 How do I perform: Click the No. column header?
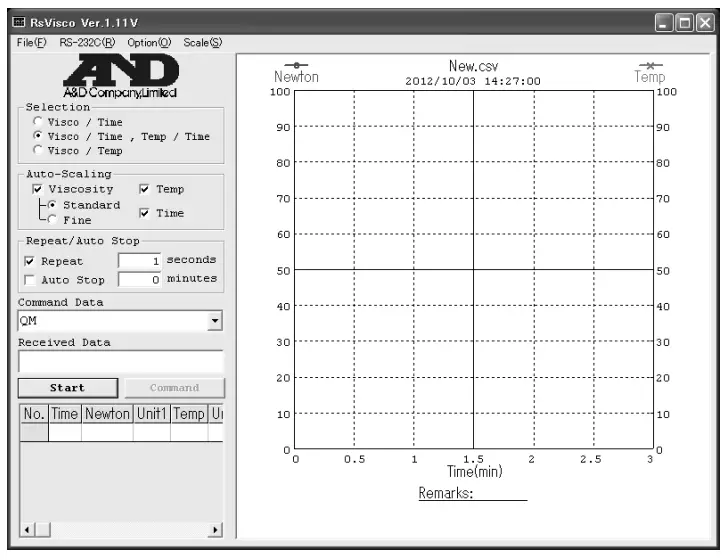coord(34,413)
